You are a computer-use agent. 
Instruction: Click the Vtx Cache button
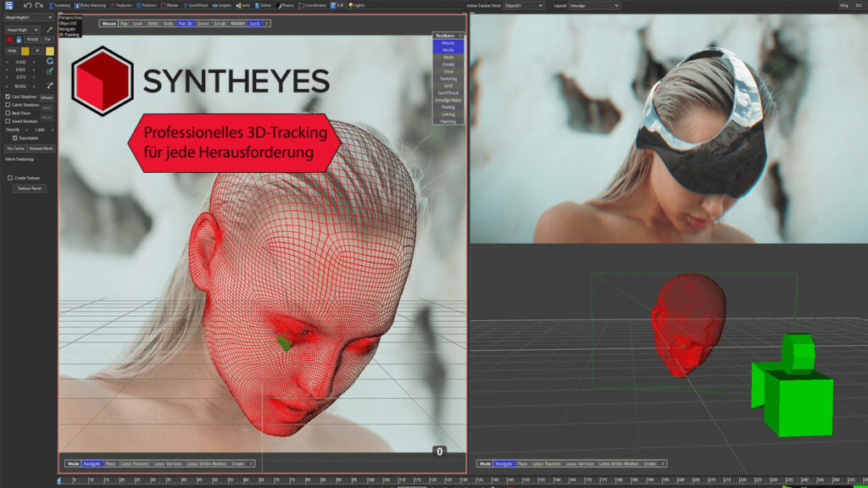tap(15, 149)
